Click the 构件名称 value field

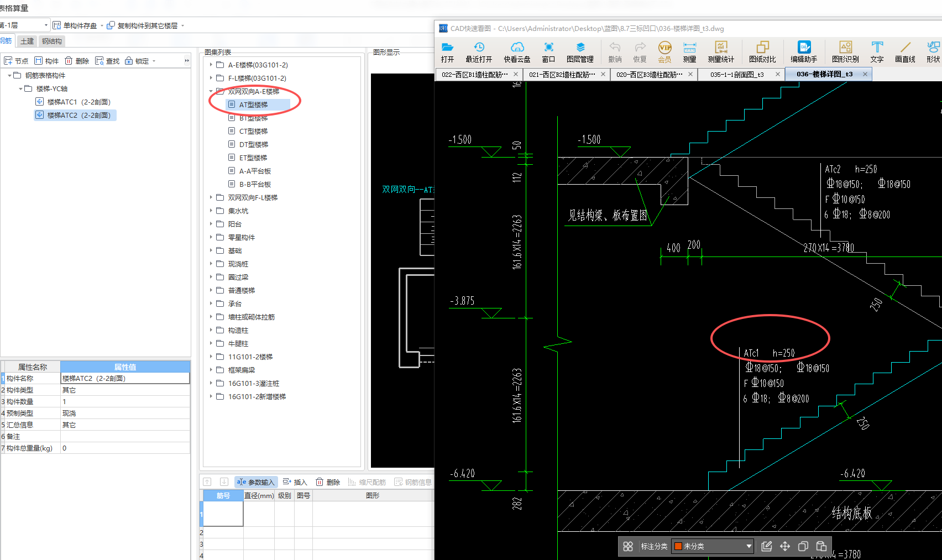pyautogui.click(x=124, y=378)
